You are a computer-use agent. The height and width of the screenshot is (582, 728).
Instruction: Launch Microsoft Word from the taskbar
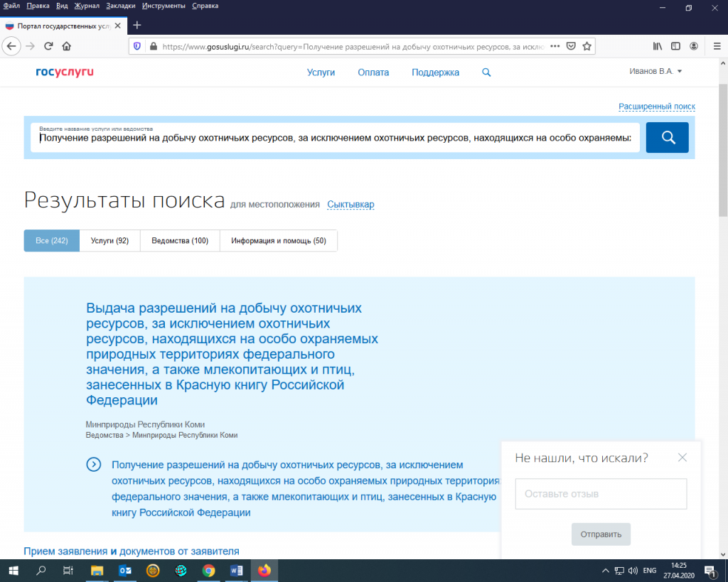(x=236, y=570)
